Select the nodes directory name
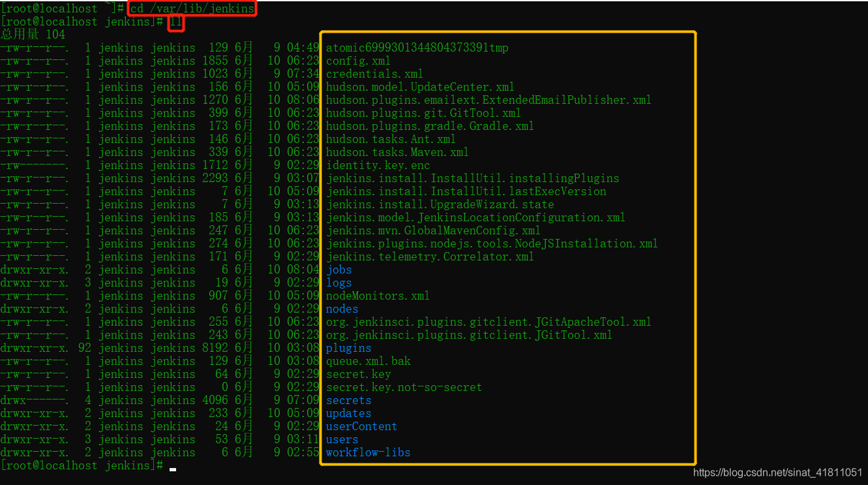The height and width of the screenshot is (485, 868). [342, 309]
